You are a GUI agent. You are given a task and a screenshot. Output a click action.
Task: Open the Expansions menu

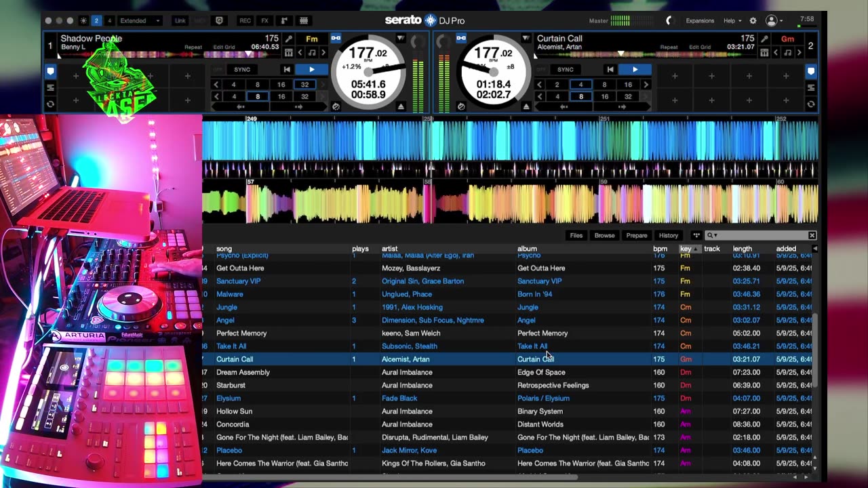pyautogui.click(x=700, y=20)
